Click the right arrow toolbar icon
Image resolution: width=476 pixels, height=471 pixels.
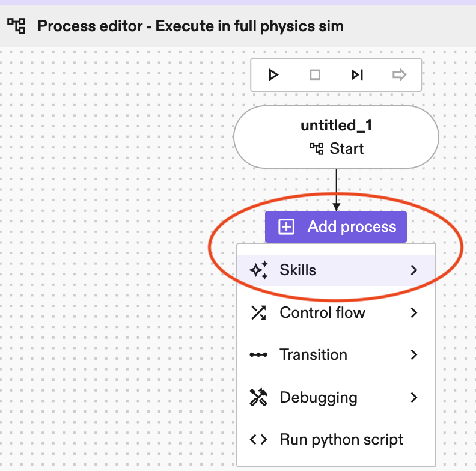coord(399,75)
